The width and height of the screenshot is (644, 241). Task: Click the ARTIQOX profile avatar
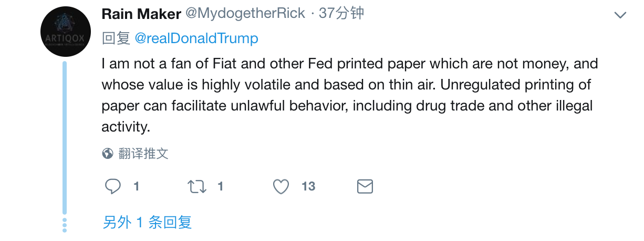coord(65,32)
